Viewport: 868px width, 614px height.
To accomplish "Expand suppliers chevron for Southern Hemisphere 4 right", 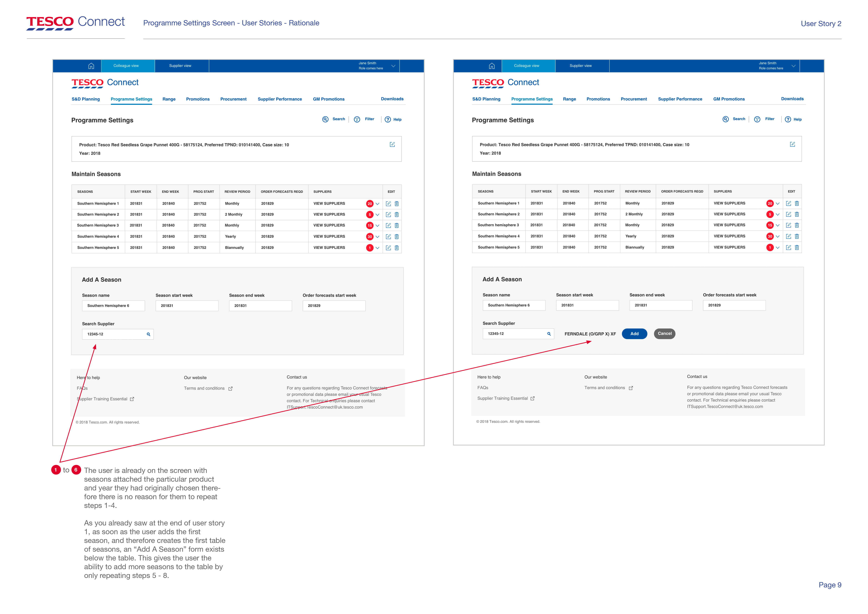I will [778, 236].
